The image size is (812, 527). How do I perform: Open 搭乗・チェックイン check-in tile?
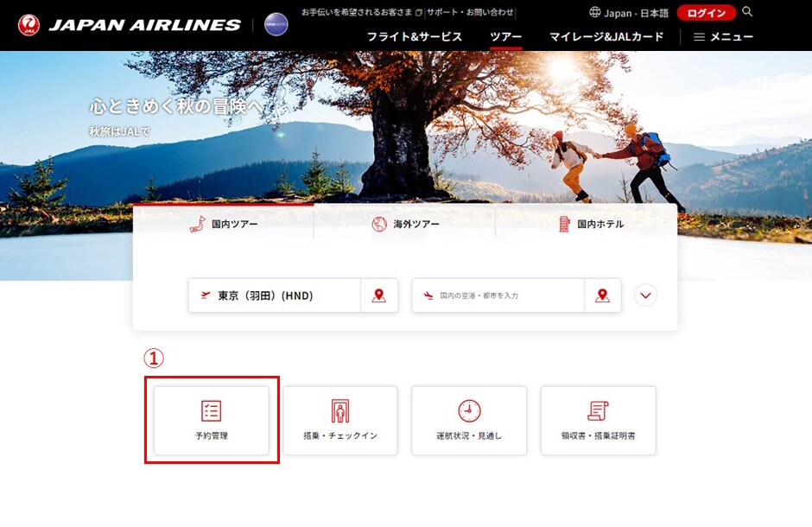tap(340, 420)
